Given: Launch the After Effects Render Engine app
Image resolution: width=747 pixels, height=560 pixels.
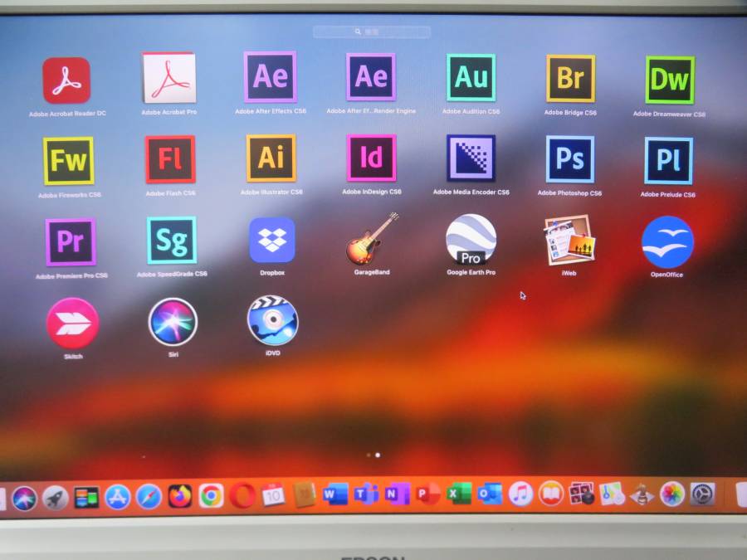Looking at the screenshot, I should [x=371, y=76].
